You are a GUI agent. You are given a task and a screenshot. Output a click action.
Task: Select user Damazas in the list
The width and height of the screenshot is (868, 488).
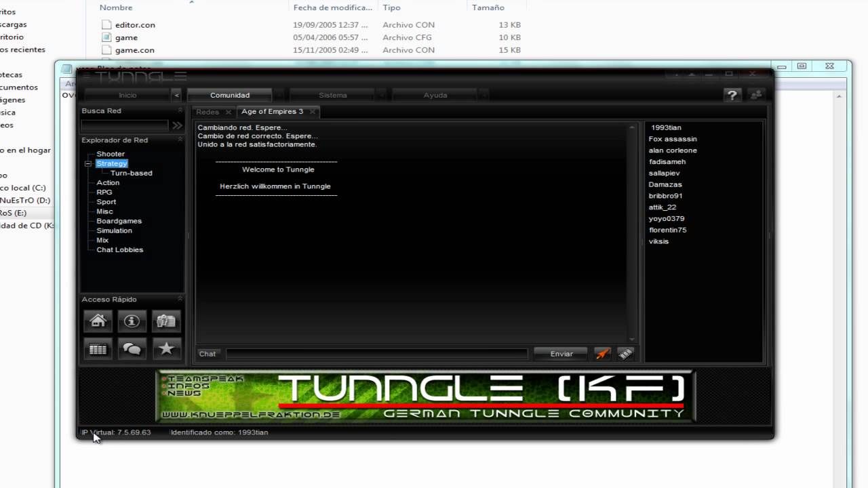coord(665,184)
